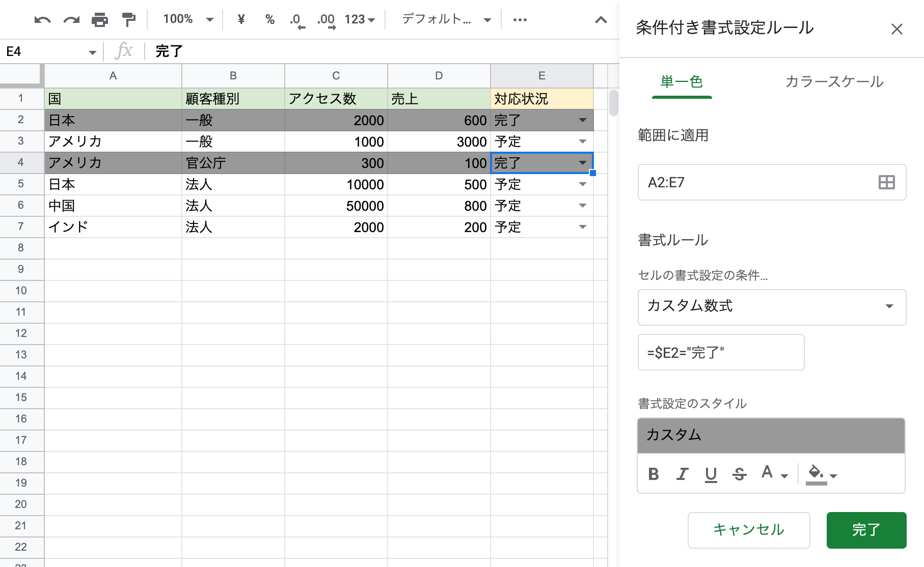
Task: Click the キャンセル button
Action: pyautogui.click(x=748, y=530)
